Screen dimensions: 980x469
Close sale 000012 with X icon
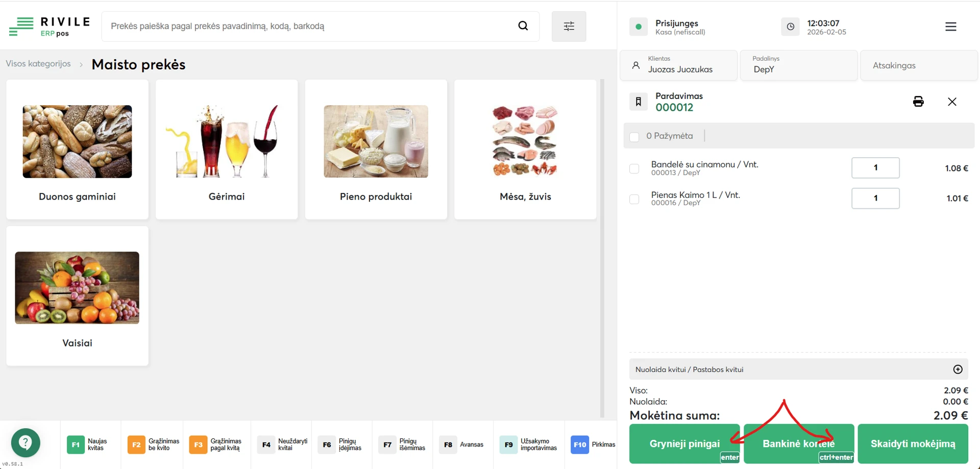[952, 102]
